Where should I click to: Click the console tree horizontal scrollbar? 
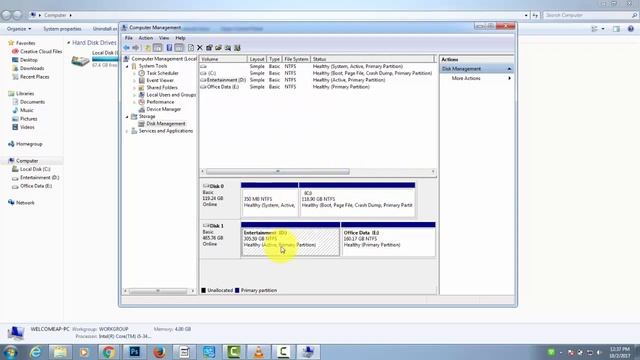[159, 291]
